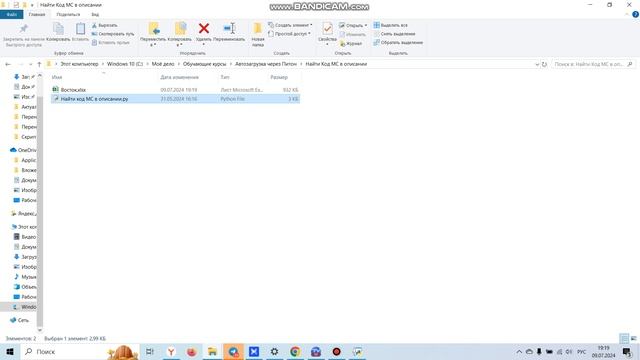The height and width of the screenshot is (360, 640).
Task: Sort by the Размер column header
Action: click(x=279, y=77)
